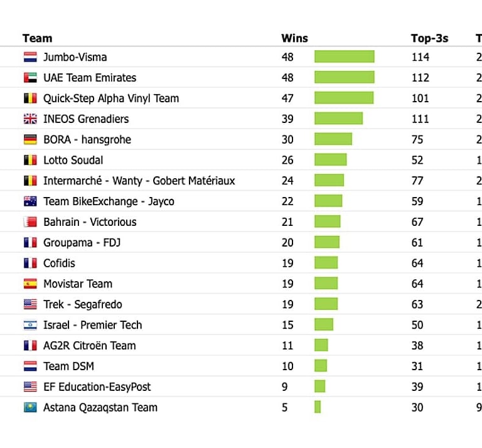
Task: Click the German flag beside BORA - hansgrohe
Action: pos(30,139)
